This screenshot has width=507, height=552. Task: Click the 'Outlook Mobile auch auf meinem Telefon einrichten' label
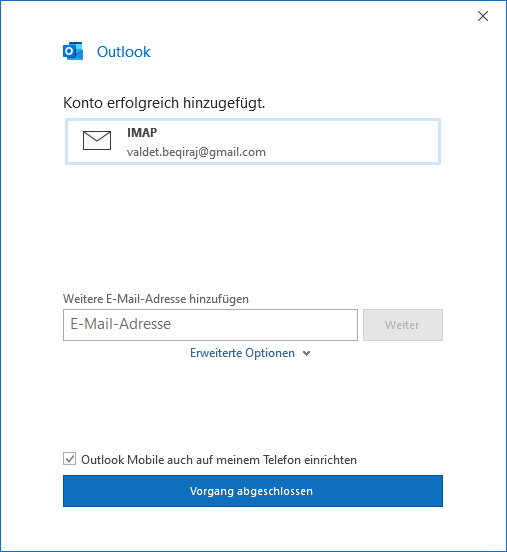(219, 460)
